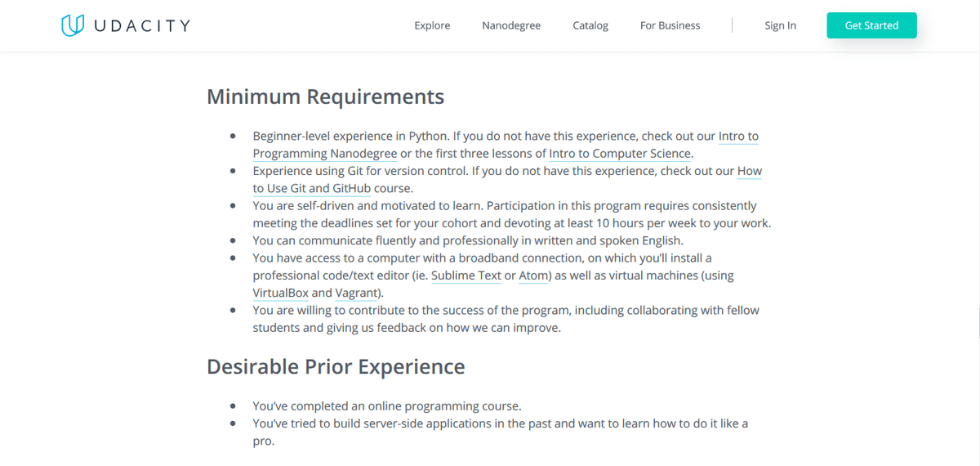The height and width of the screenshot is (466, 980).
Task: Click the Minimum Requirements heading
Action: [x=325, y=96]
